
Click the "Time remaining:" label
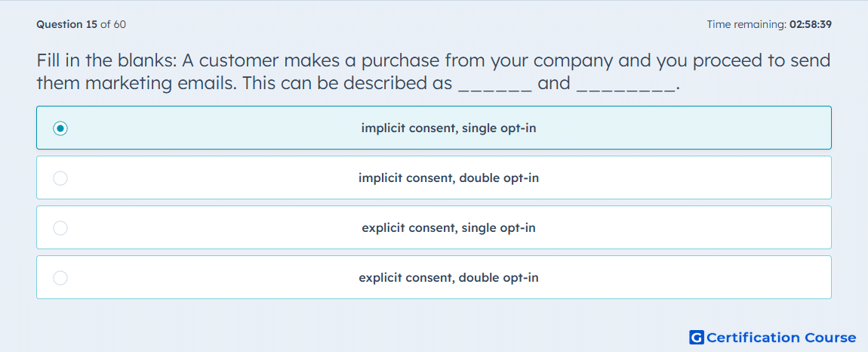(x=746, y=24)
